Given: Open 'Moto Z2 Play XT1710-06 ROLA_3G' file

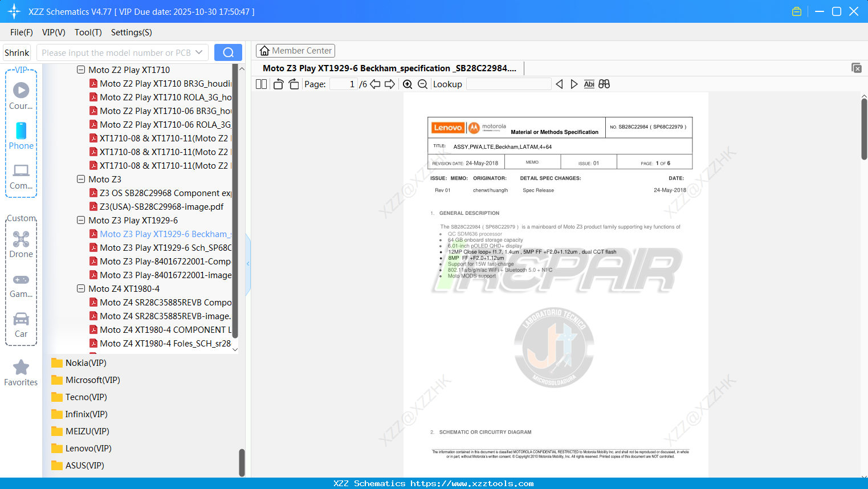Looking at the screenshot, I should (160, 124).
